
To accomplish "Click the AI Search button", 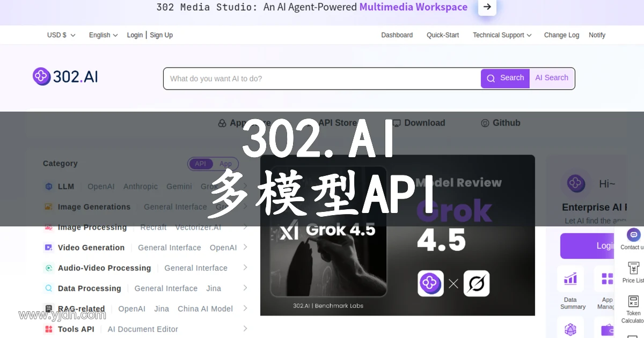I will (552, 78).
